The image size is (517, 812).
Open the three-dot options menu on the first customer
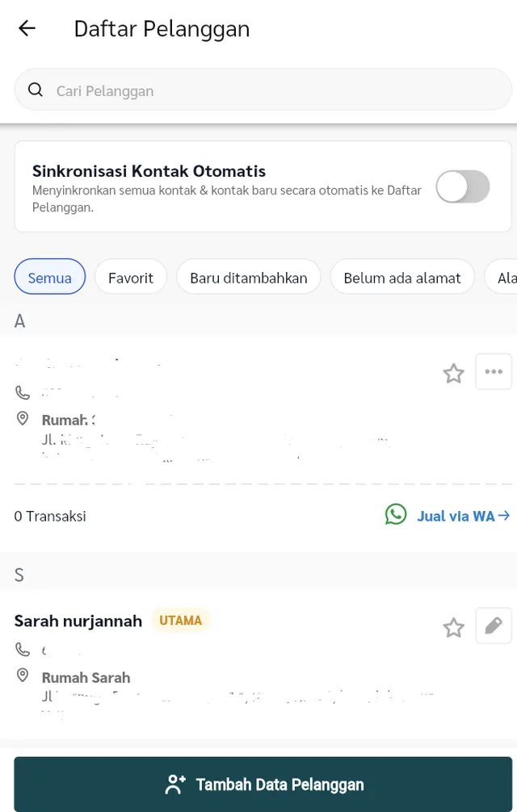click(494, 372)
